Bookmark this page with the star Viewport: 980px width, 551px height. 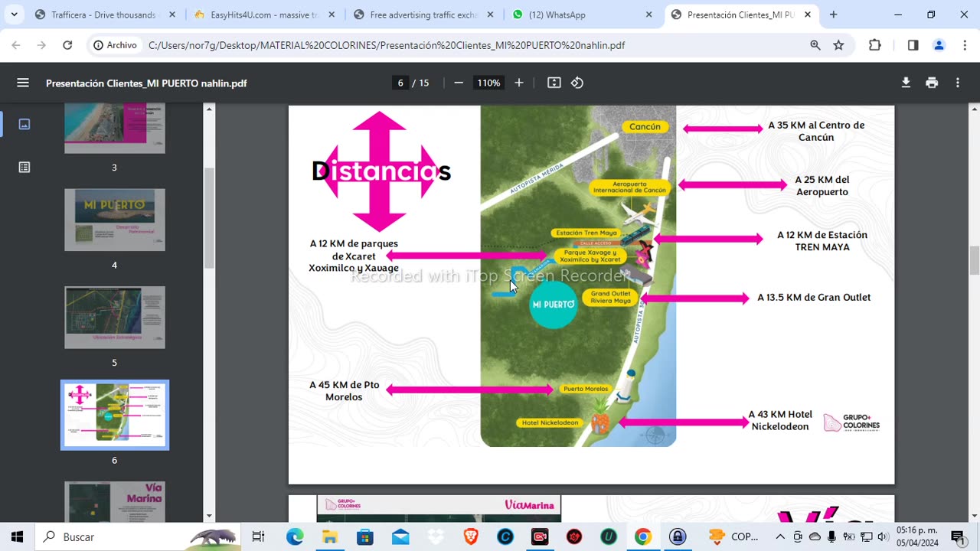(x=838, y=45)
